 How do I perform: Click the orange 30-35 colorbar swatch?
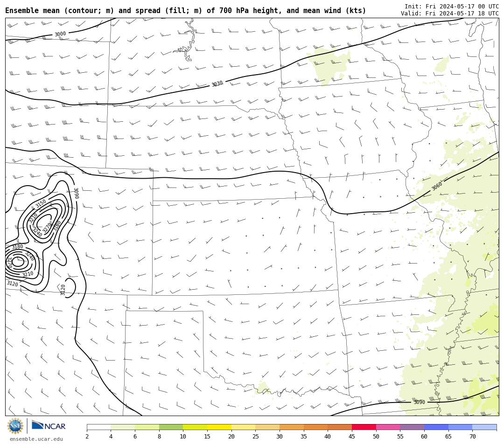point(292,427)
